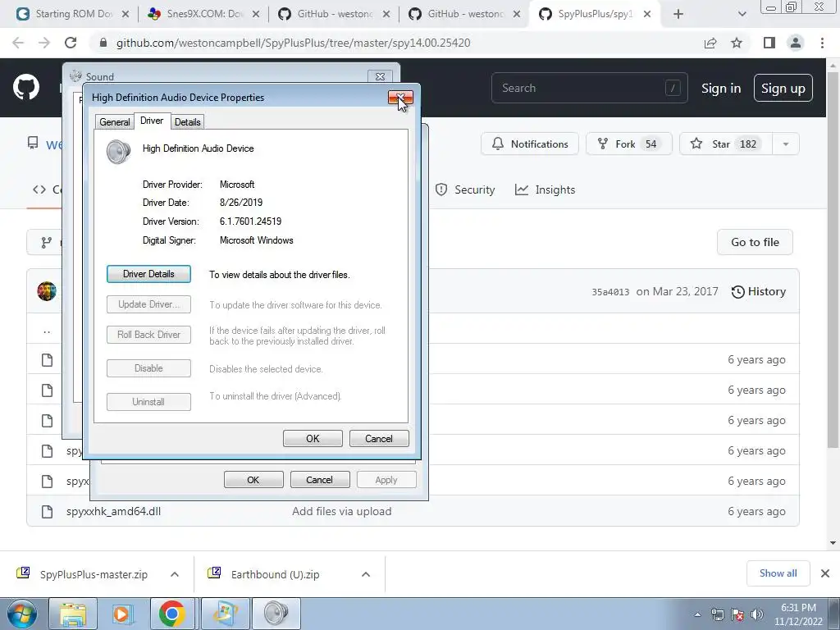Click the Go to file button
Viewport: 840px width, 630px height.
(755, 242)
